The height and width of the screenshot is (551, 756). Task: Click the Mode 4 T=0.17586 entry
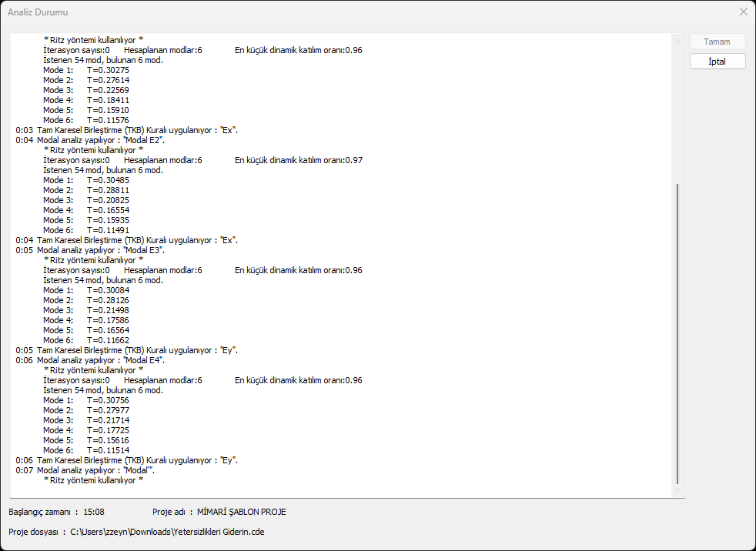tap(86, 320)
